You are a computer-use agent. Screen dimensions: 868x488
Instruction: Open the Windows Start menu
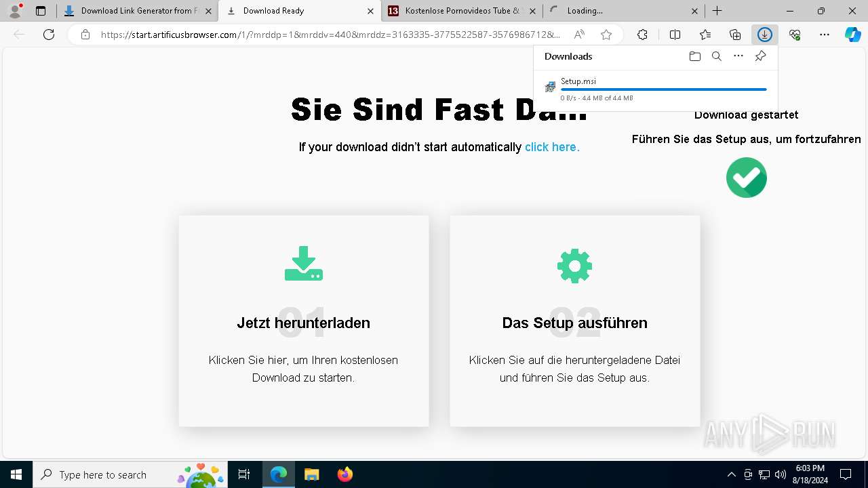16,474
